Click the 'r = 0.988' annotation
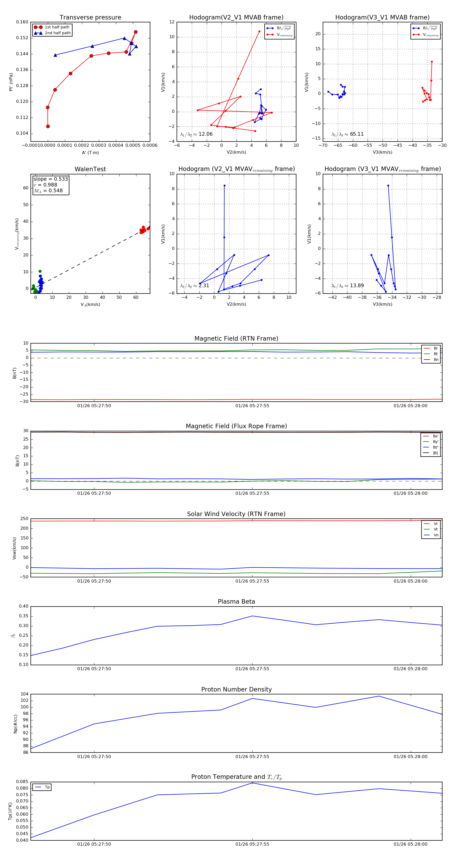Viewport: 473px width, 868px height. [x=45, y=185]
